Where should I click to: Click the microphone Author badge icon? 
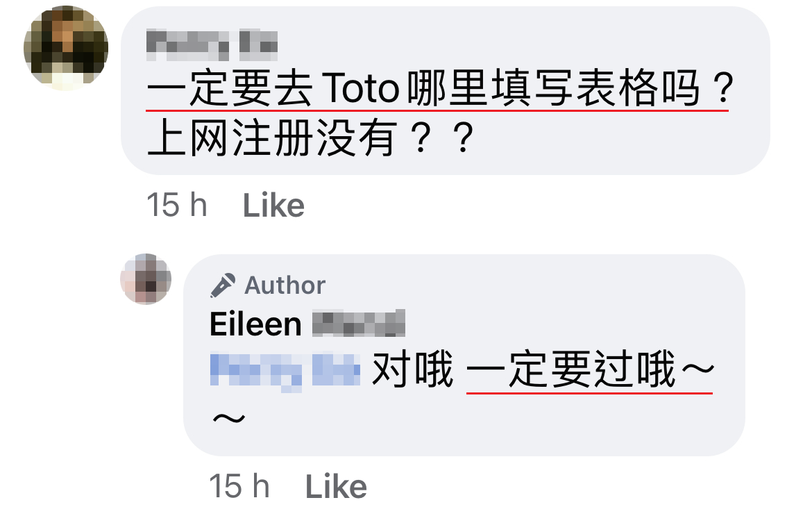pos(223,285)
